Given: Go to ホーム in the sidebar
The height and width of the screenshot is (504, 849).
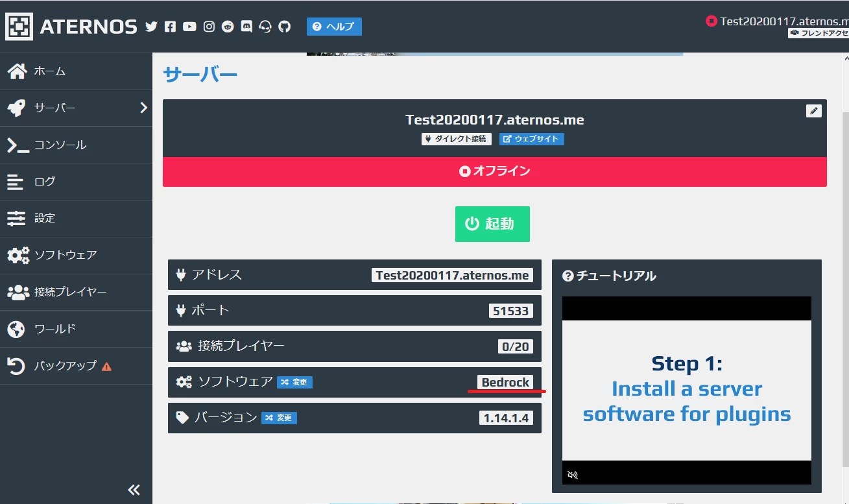Looking at the screenshot, I should (76, 71).
